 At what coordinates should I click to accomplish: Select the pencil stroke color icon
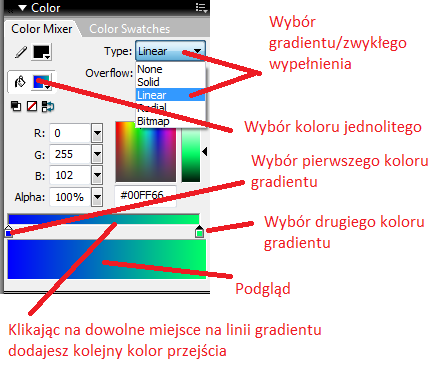coord(20,52)
